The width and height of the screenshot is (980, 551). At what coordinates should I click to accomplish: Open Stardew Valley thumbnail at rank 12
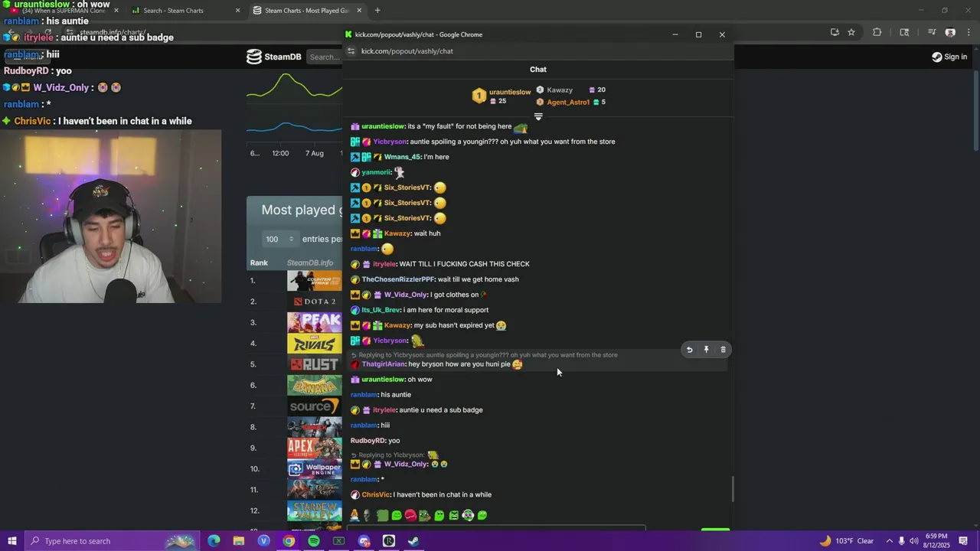click(315, 510)
